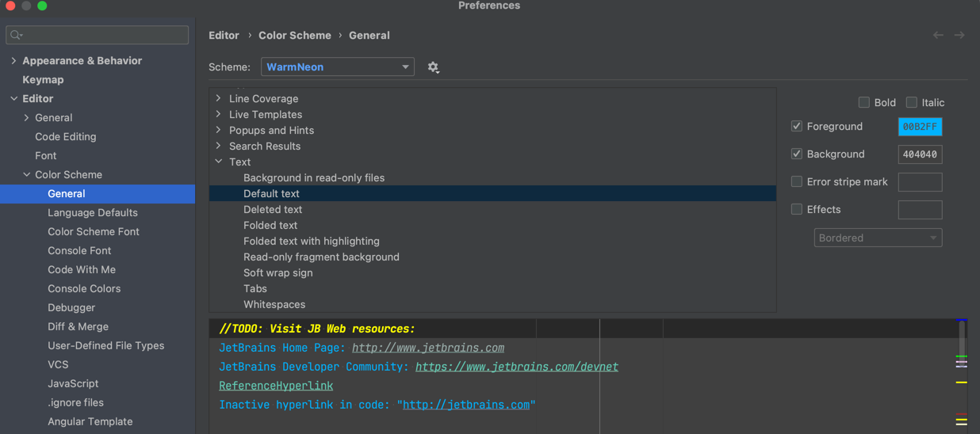Select Language Defaults in sidebar
The image size is (980, 434).
tap(93, 212)
